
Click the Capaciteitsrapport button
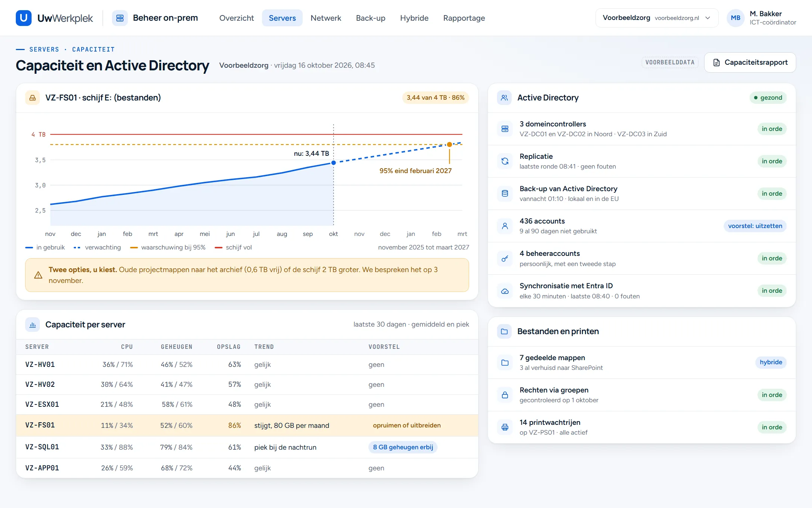750,62
